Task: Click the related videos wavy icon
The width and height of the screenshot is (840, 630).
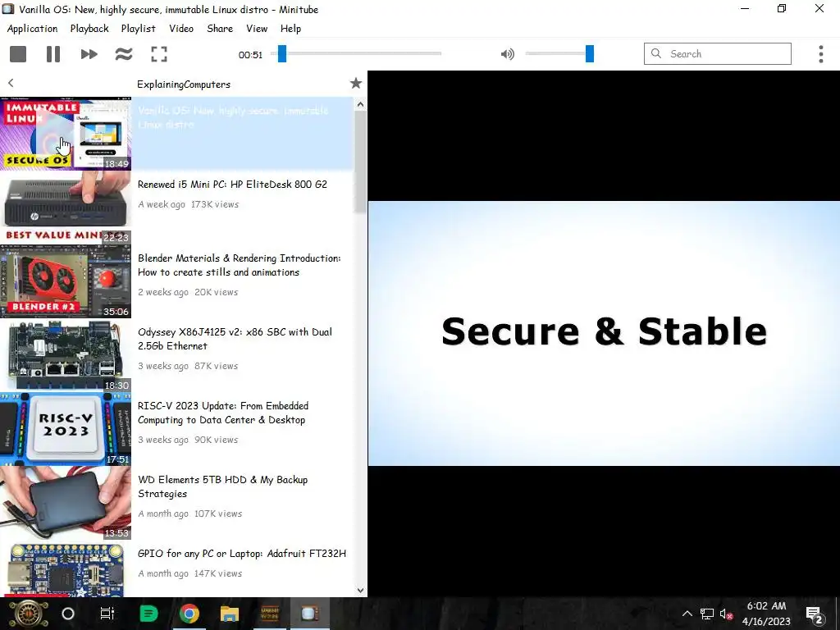Action: (124, 54)
